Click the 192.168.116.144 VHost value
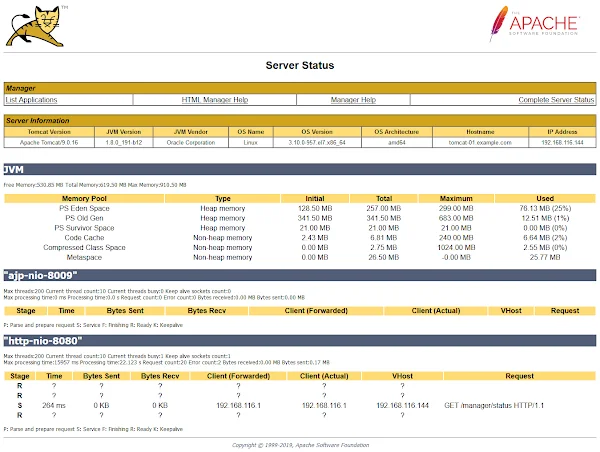600x452 pixels. (x=402, y=405)
